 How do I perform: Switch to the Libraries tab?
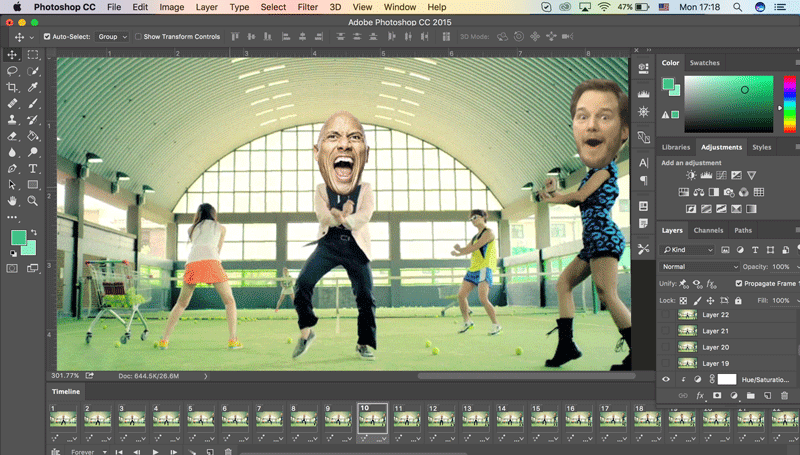coord(676,147)
